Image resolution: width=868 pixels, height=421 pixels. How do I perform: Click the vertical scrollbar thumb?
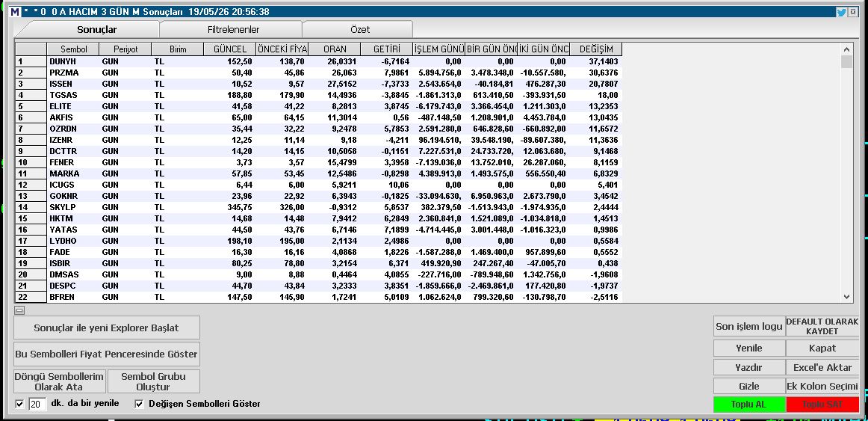846,61
